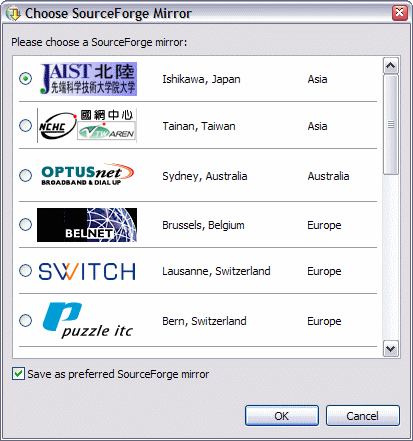Click the download icon in title bar
The width and height of the screenshot is (413, 441).
pyautogui.click(x=13, y=14)
